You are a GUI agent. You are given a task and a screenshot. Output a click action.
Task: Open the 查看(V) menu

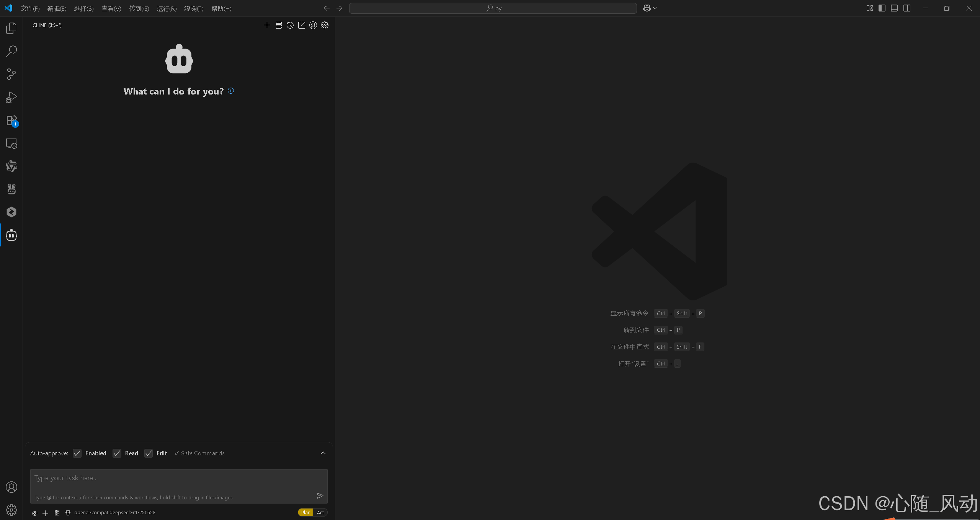pyautogui.click(x=111, y=8)
